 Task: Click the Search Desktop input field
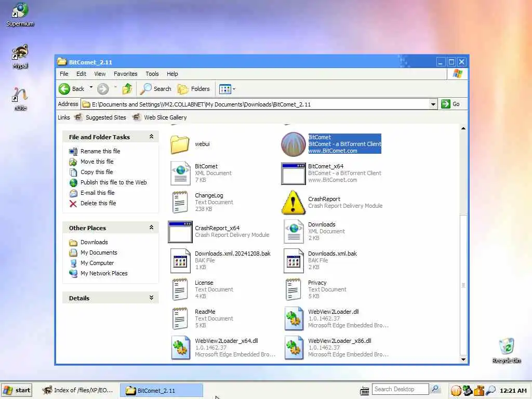401,389
